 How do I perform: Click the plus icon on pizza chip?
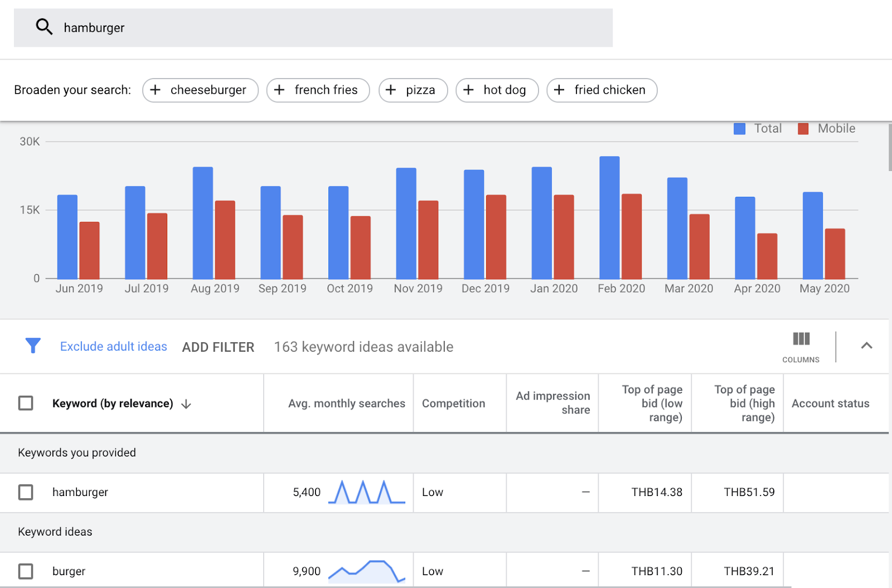pyautogui.click(x=391, y=90)
